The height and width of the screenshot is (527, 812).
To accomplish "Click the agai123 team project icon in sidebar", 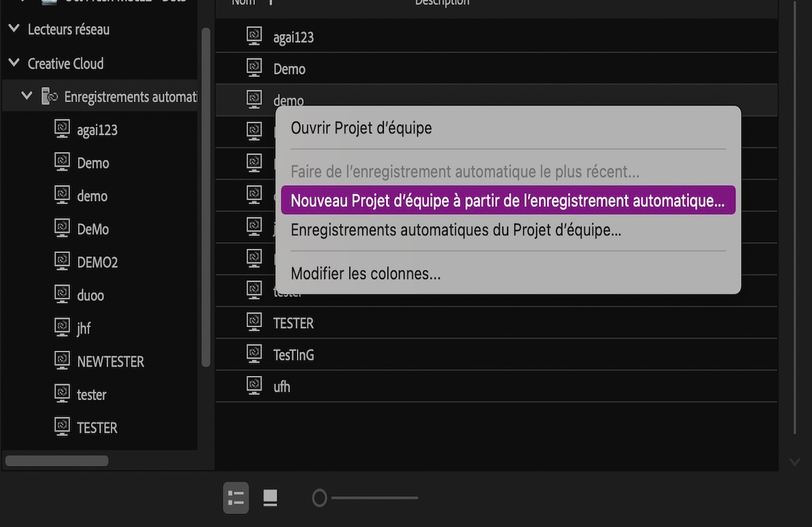I will [x=61, y=131].
